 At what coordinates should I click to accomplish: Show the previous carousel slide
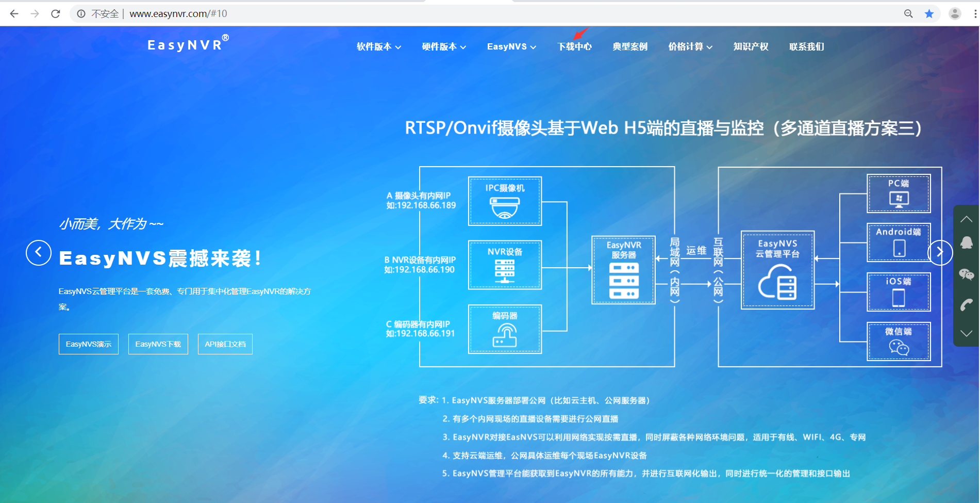pos(39,253)
